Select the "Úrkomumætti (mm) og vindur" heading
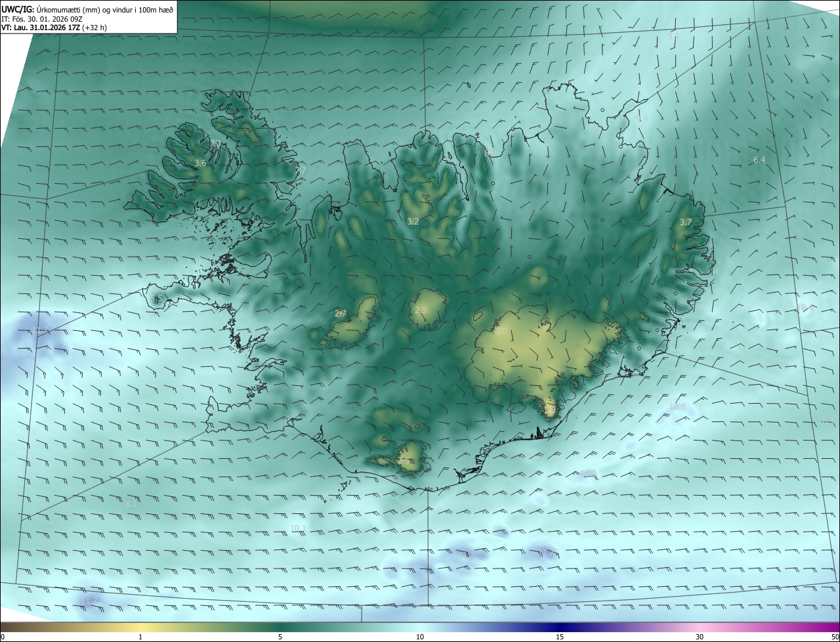 point(85,9)
